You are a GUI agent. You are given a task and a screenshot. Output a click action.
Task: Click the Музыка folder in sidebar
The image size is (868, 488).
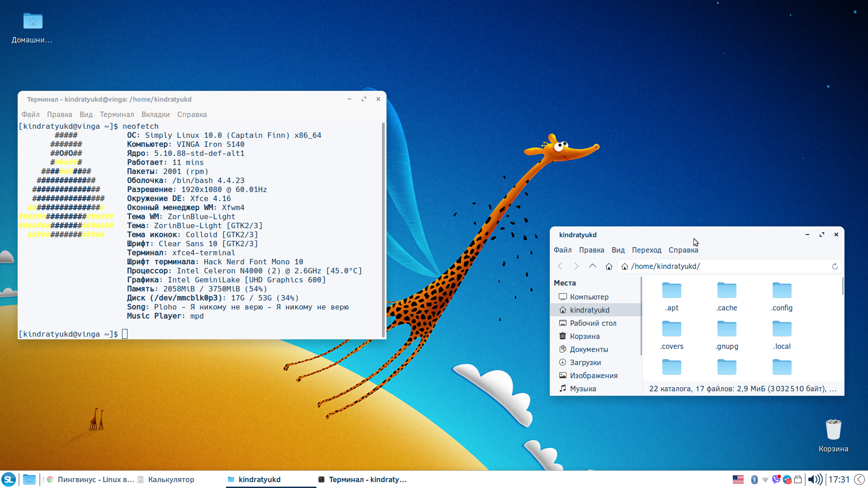(583, 389)
